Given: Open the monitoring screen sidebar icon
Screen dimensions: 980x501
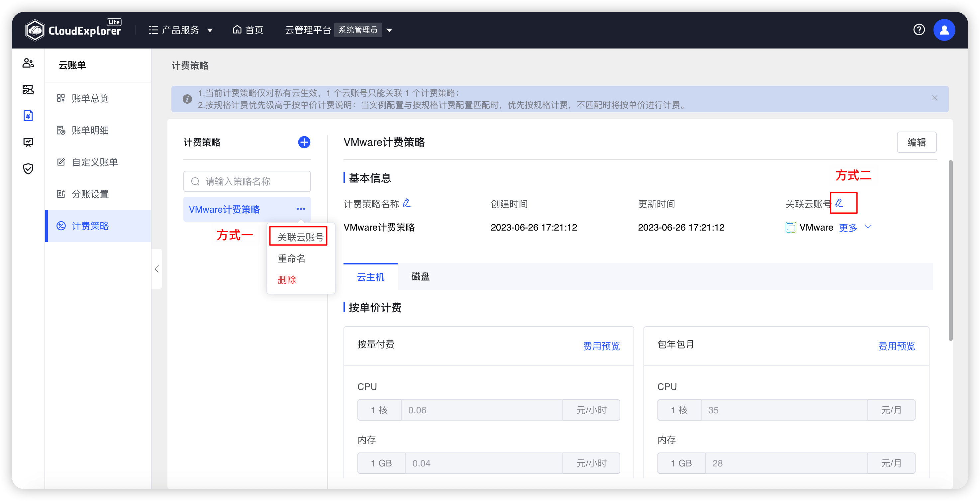Looking at the screenshot, I should (x=28, y=142).
